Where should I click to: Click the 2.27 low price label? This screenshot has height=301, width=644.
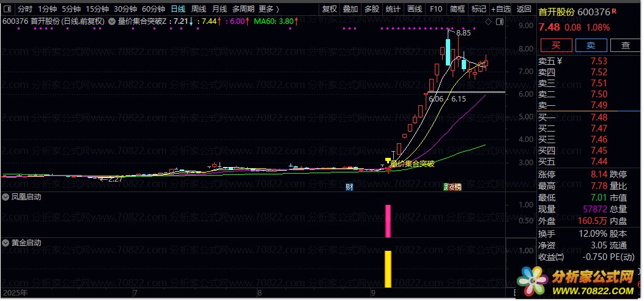(114, 179)
